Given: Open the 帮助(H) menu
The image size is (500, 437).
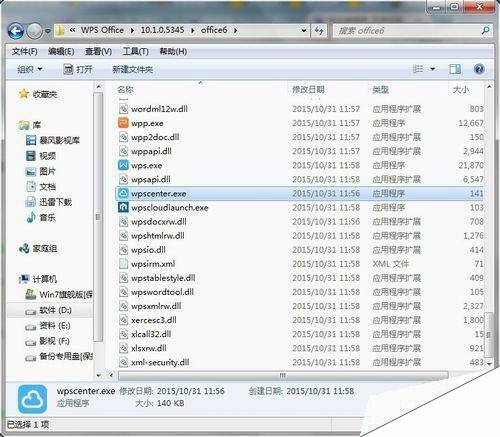Looking at the screenshot, I should tap(173, 51).
